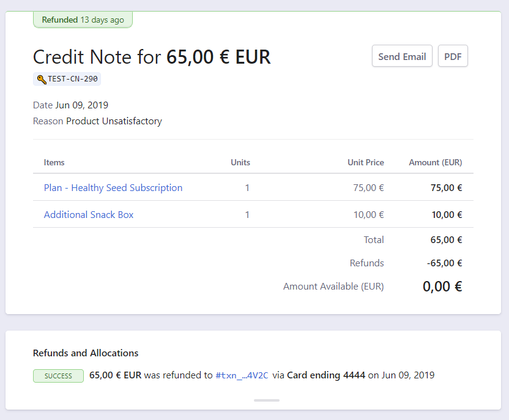Click the Unit Price column header
This screenshot has height=420, width=509.
365,162
